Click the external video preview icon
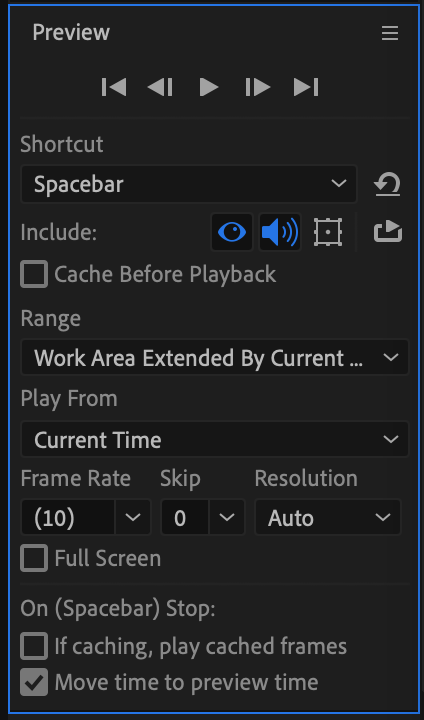This screenshot has height=720, width=424. (388, 231)
